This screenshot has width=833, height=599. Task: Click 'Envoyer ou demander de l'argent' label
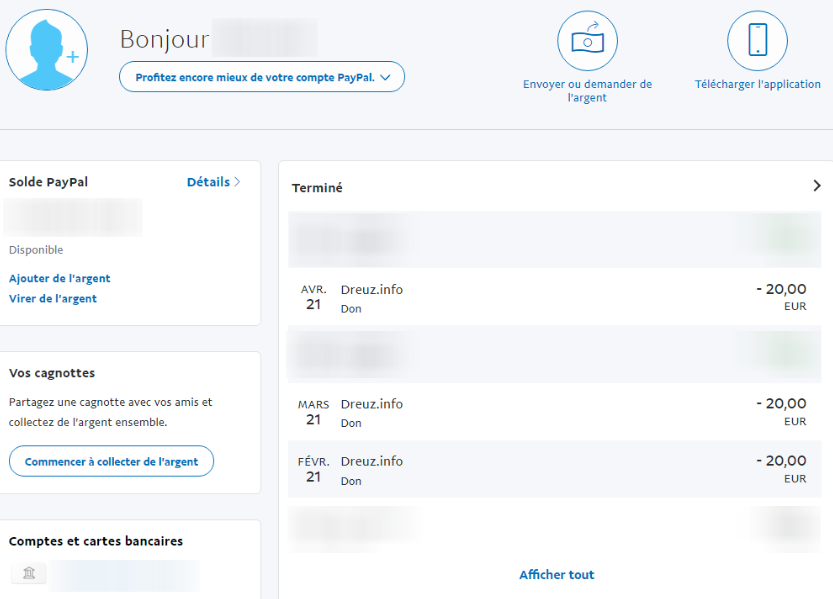point(587,91)
